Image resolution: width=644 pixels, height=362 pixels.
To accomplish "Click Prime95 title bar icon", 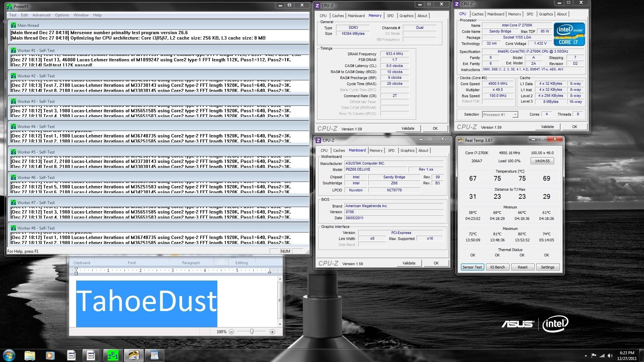I will click(10, 6).
